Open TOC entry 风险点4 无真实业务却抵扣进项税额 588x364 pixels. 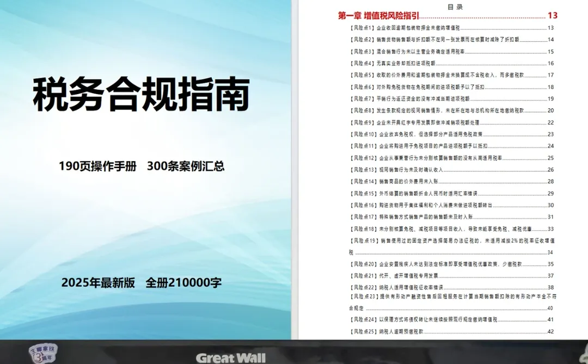(451, 63)
